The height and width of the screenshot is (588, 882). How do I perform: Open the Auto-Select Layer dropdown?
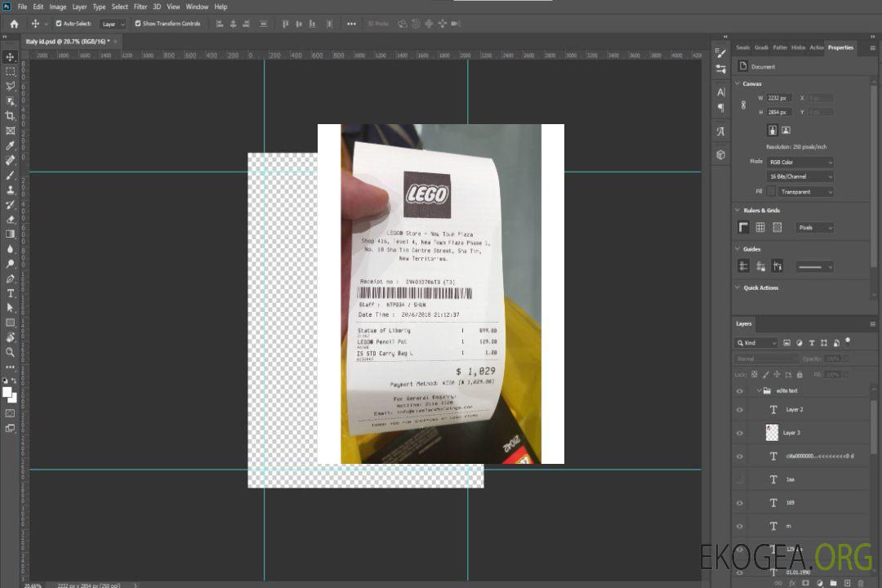[x=113, y=24]
